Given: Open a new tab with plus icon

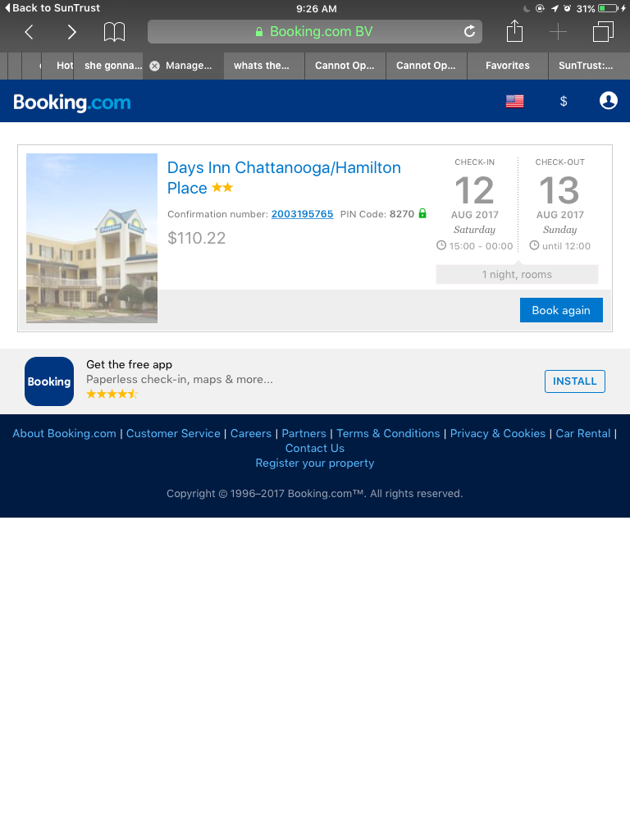Looking at the screenshot, I should click(x=558, y=32).
